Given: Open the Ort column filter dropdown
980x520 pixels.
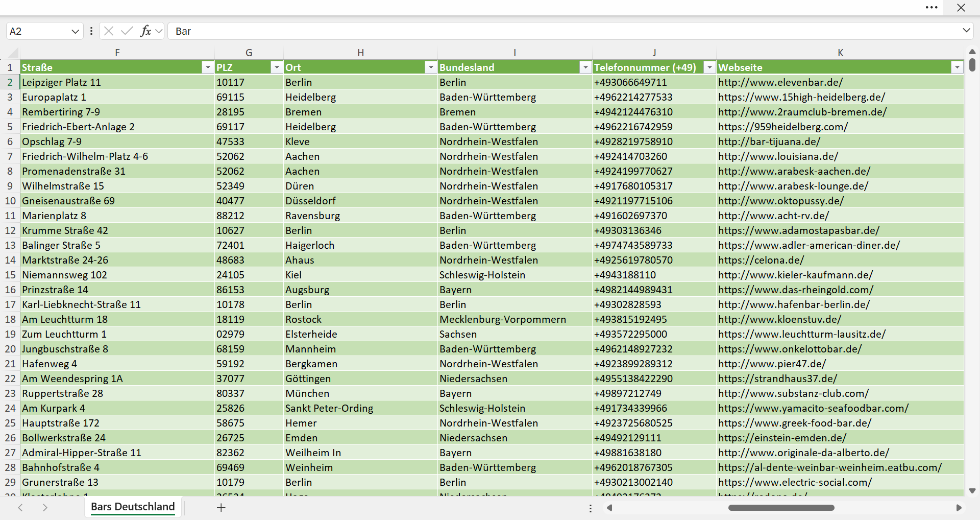Looking at the screenshot, I should 431,67.
